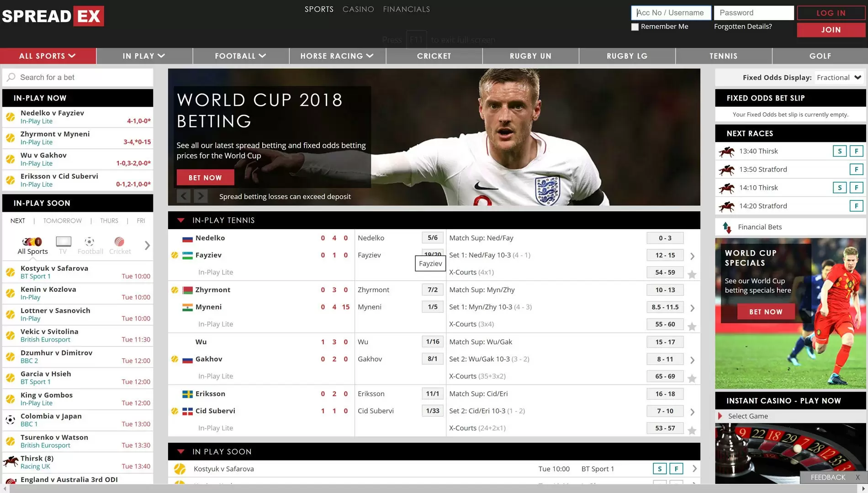The width and height of the screenshot is (868, 493).
Task: Open the Golf navigation tab
Action: tap(820, 56)
